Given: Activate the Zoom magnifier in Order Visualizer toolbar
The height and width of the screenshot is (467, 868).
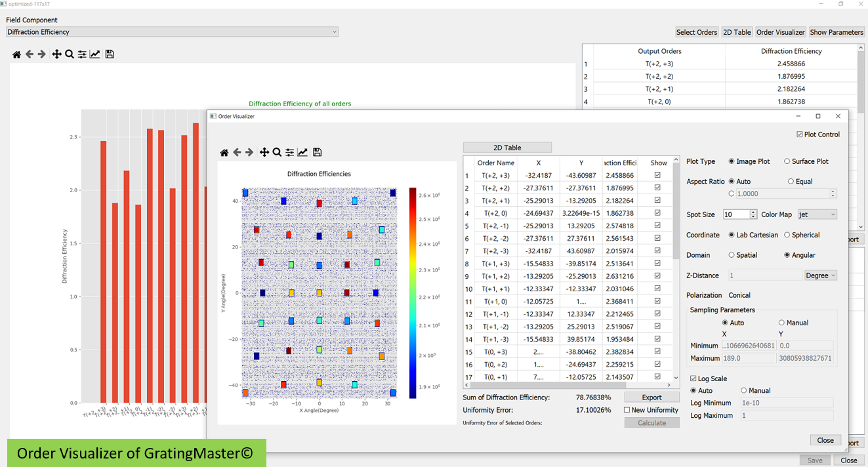Looking at the screenshot, I should (277, 153).
